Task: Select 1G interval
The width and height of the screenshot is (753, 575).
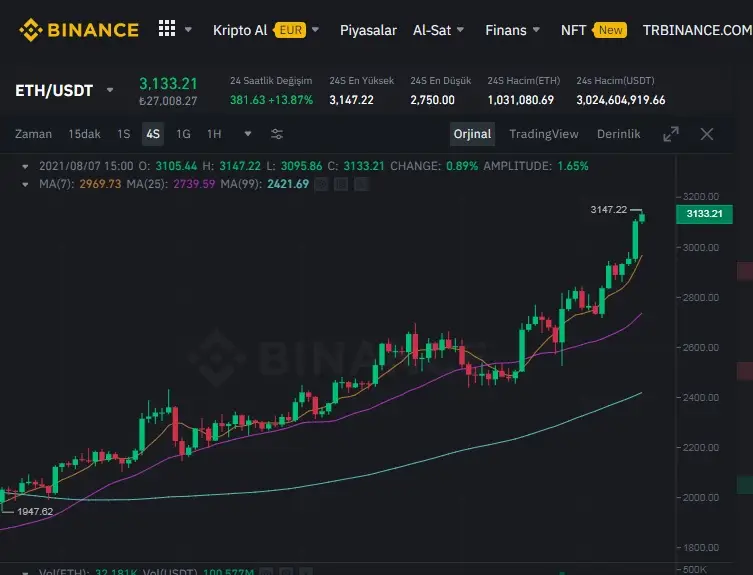Action: click(x=183, y=134)
